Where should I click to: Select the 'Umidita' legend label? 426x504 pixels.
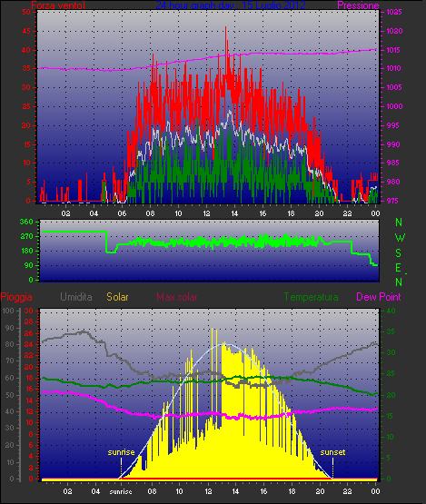(76, 297)
